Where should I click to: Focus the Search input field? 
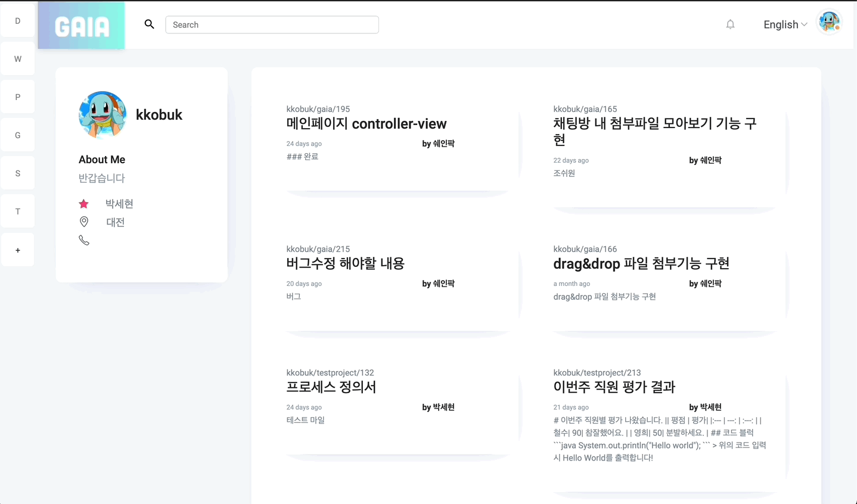(272, 24)
